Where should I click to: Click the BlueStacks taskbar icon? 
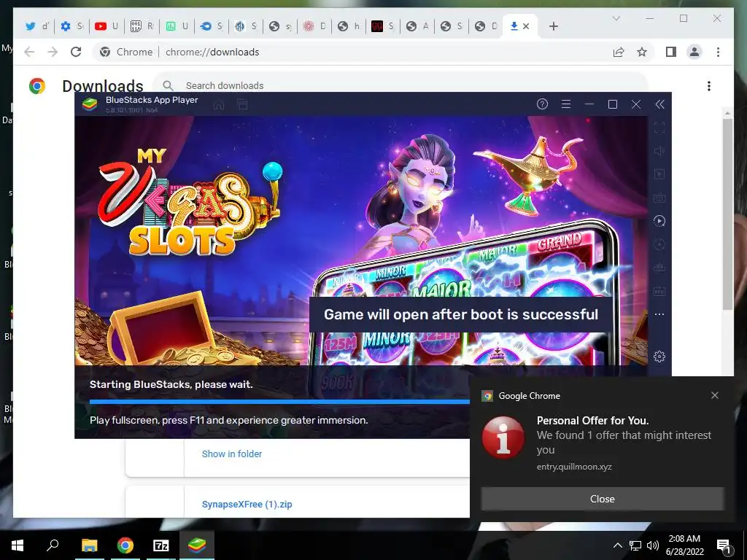point(197,545)
